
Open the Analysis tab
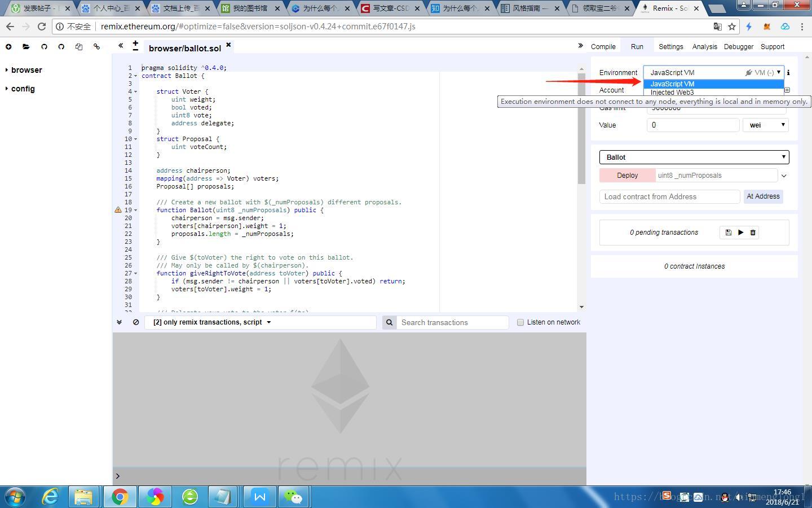705,47
